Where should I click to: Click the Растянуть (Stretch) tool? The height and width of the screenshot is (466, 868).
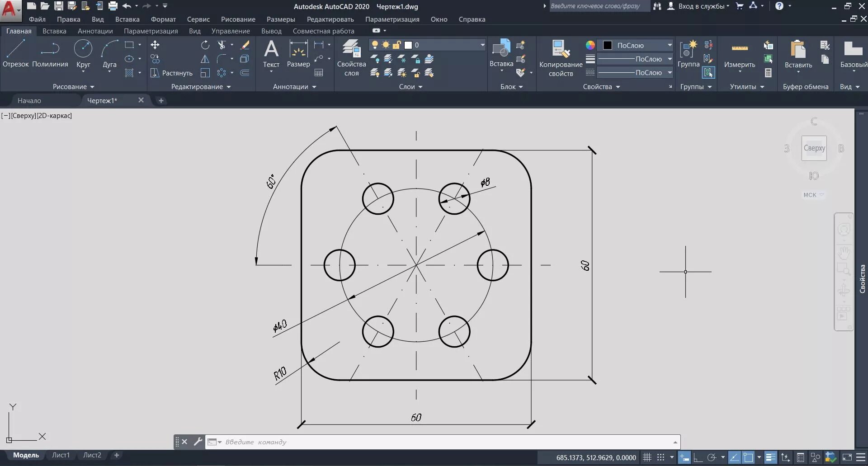172,73
